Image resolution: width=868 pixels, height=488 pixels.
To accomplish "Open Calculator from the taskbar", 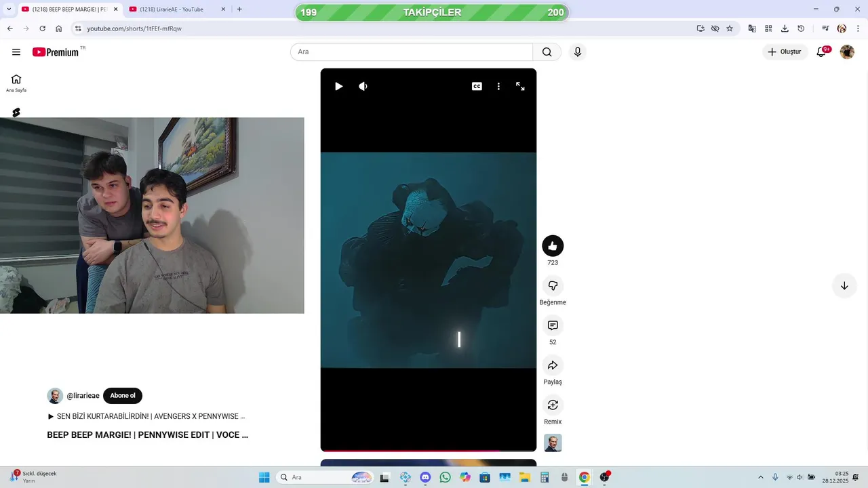I will [544, 477].
